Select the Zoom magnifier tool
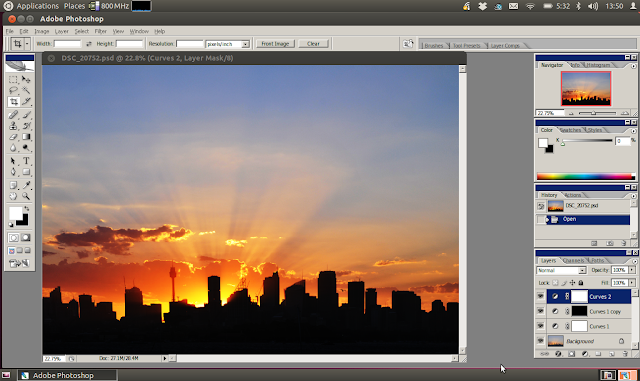 [26, 196]
